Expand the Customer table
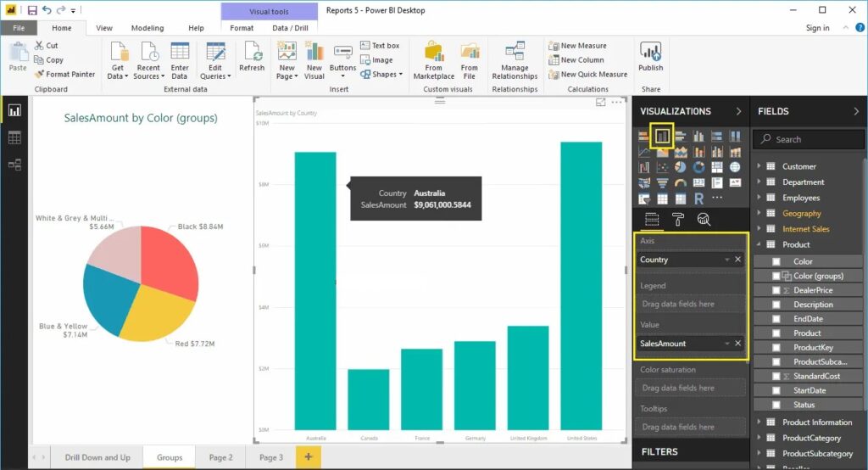The image size is (868, 470). click(759, 165)
